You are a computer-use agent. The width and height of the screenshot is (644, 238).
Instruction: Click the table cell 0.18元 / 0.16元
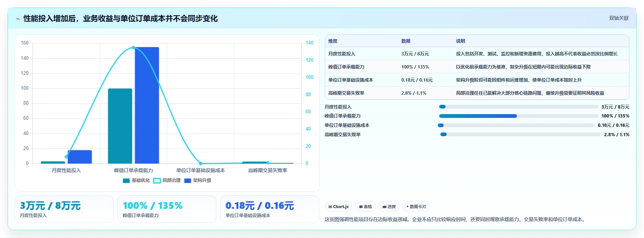417,80
